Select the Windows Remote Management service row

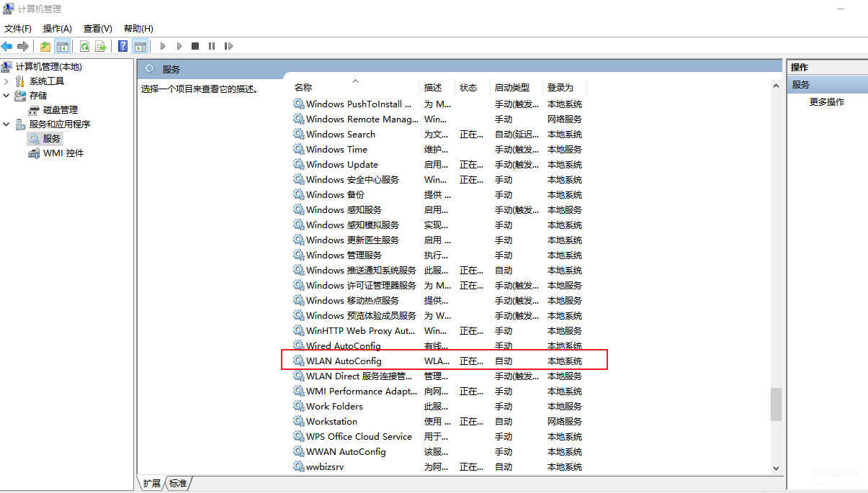click(439, 119)
